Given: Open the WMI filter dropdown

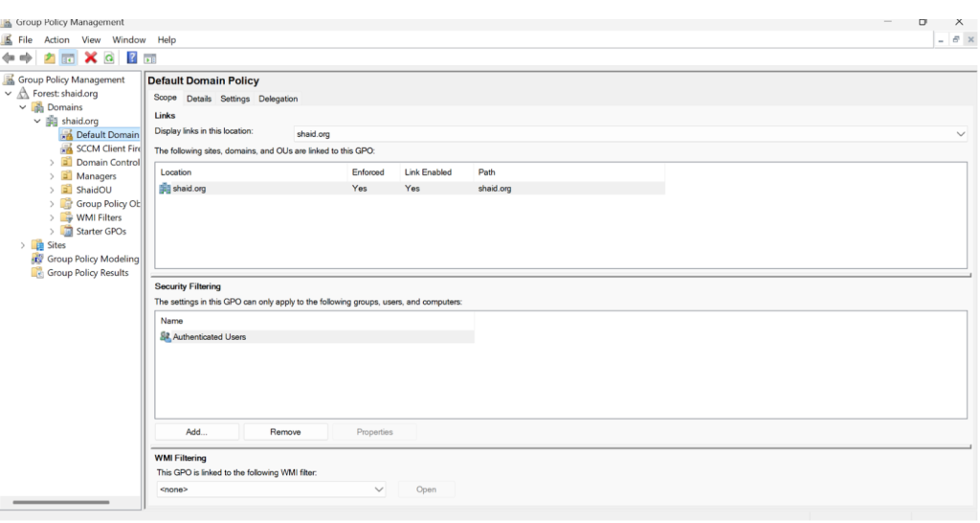Looking at the screenshot, I should [379, 489].
